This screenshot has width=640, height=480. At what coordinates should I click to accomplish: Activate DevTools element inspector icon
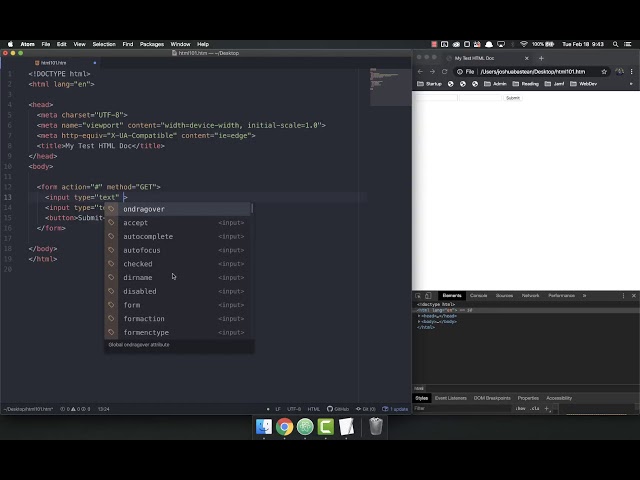[x=418, y=296]
